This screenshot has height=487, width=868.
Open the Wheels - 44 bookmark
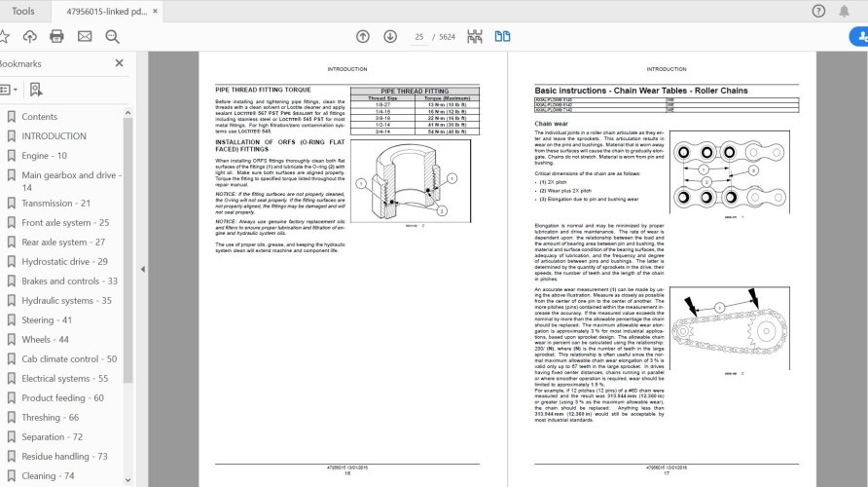[46, 340]
